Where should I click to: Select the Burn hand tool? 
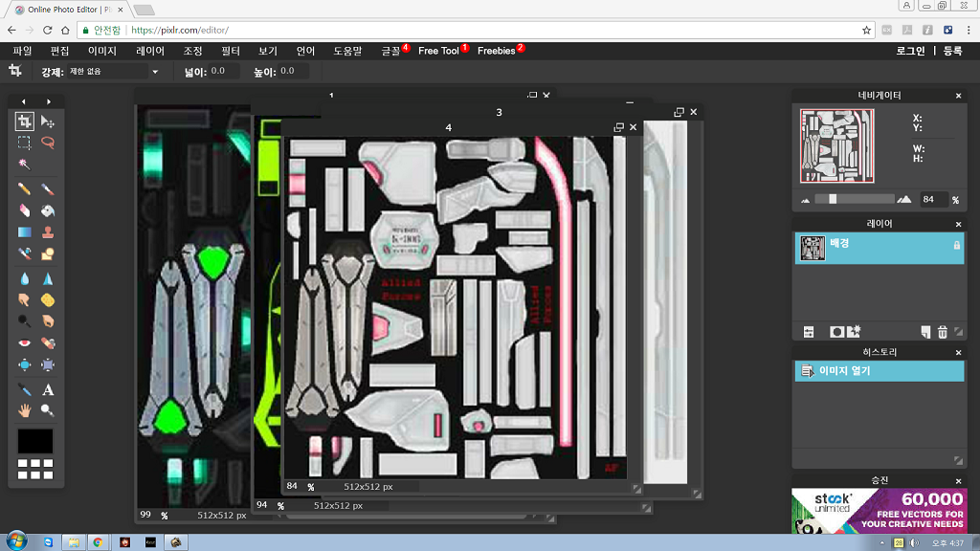(x=48, y=321)
